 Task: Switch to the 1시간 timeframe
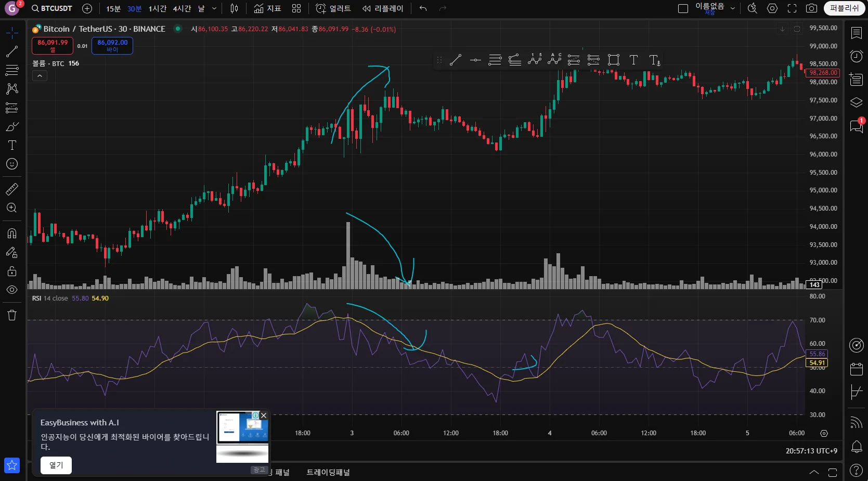point(157,8)
